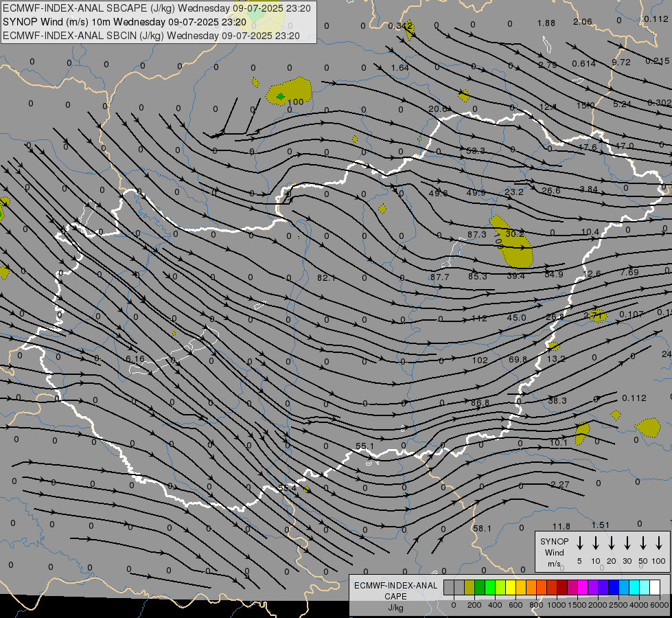This screenshot has width=672, height=618.
Task: Click the CAPE value 87.7 on map
Action: point(440,277)
